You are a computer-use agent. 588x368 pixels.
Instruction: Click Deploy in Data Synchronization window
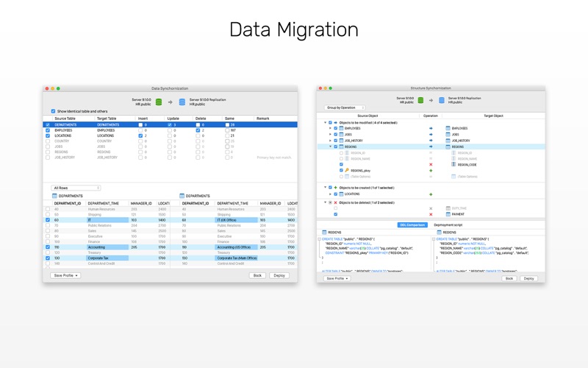pyautogui.click(x=279, y=275)
